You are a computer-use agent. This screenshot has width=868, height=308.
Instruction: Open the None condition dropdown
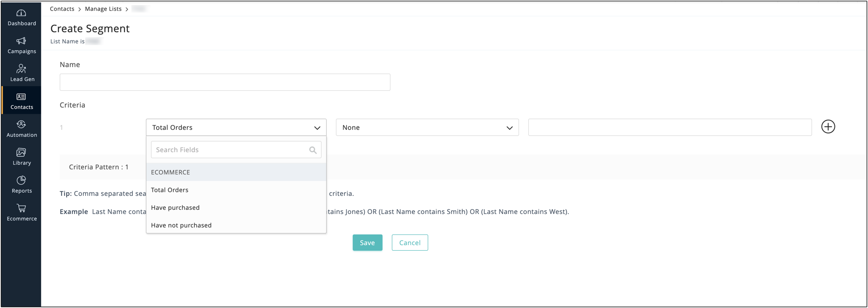pos(427,127)
